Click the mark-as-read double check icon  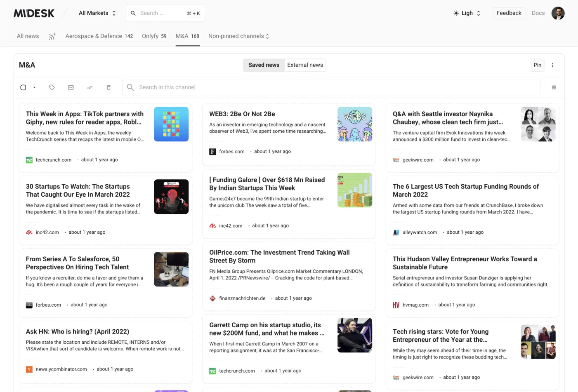(x=90, y=87)
